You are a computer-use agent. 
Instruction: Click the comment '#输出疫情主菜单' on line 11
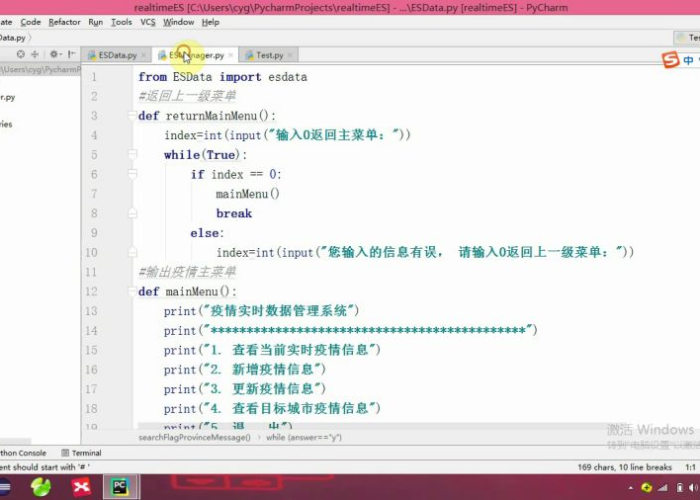click(x=187, y=272)
